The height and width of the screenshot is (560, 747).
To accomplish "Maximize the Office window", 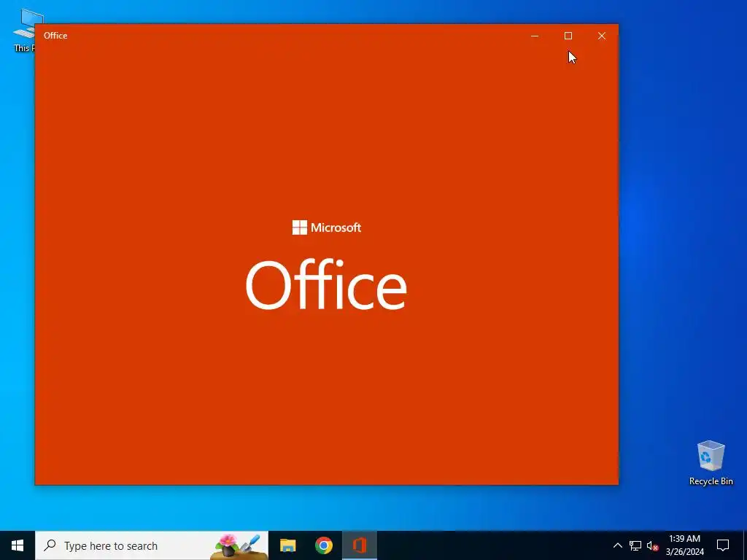I will [568, 36].
